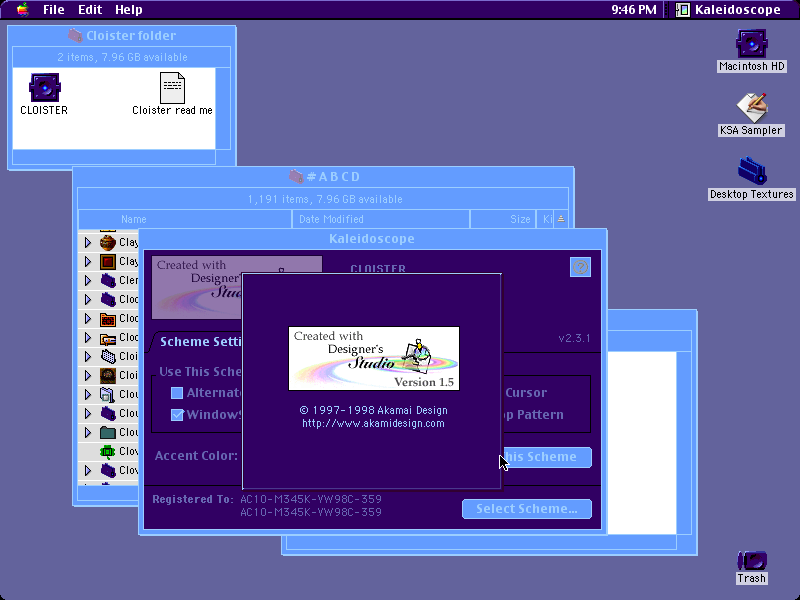The image size is (800, 600).
Task: Expand the Cler folder row
Action: coord(88,280)
